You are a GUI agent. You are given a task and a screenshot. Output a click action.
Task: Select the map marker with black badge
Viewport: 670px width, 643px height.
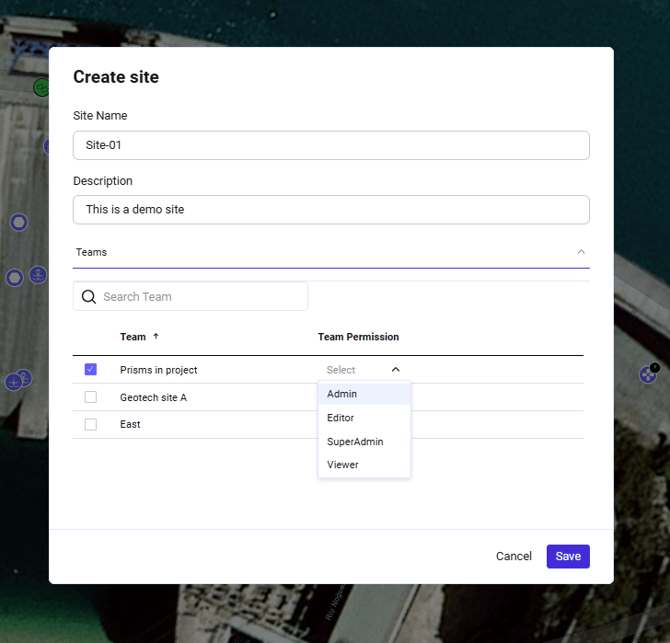tap(648, 374)
